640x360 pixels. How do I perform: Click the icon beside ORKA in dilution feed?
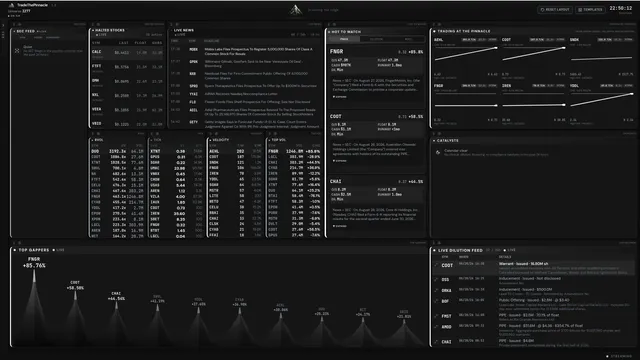436,291
